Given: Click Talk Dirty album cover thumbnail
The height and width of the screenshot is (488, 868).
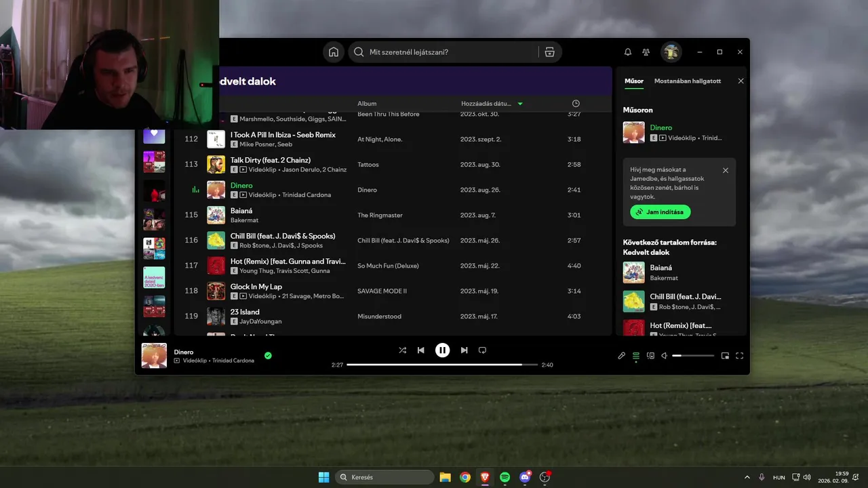Looking at the screenshot, I should pyautogui.click(x=216, y=165).
